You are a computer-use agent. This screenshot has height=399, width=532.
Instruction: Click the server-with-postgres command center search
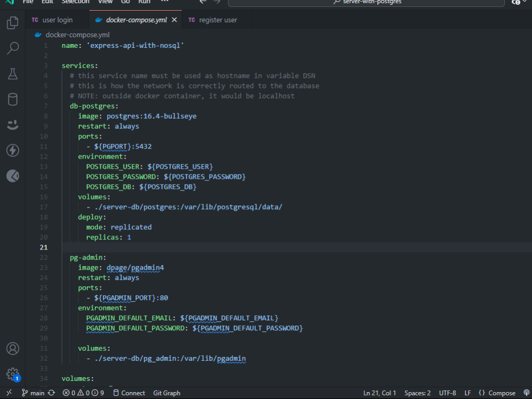(x=367, y=2)
